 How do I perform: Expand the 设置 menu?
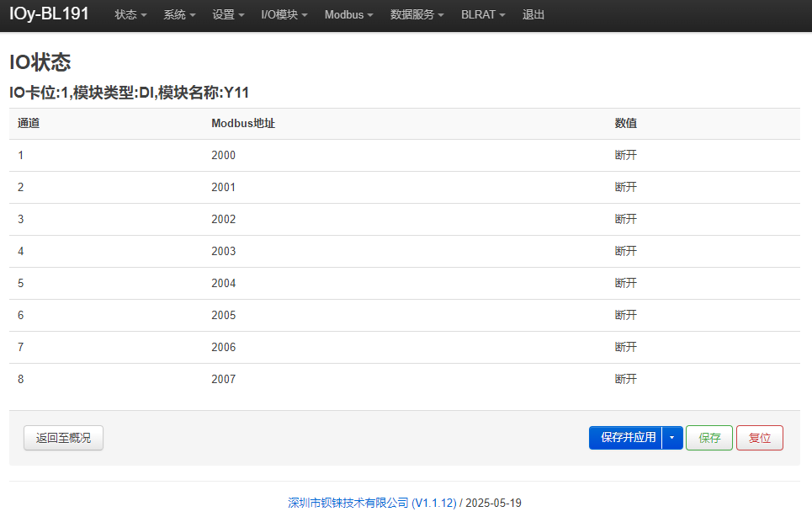pyautogui.click(x=228, y=14)
